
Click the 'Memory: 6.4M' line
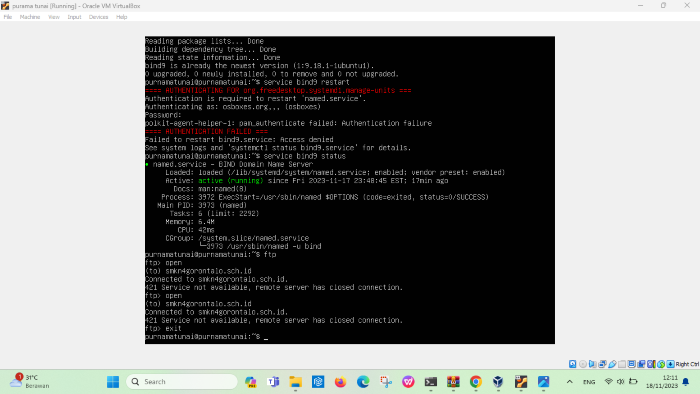click(x=190, y=222)
